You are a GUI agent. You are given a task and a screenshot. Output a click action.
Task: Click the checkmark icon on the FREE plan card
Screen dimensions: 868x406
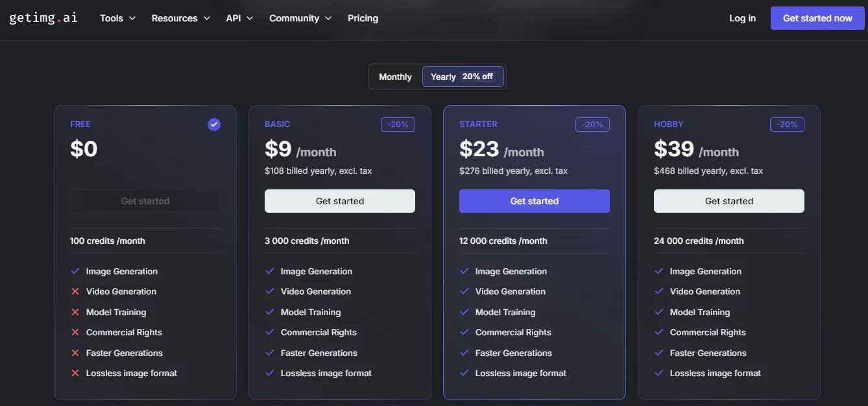(213, 124)
